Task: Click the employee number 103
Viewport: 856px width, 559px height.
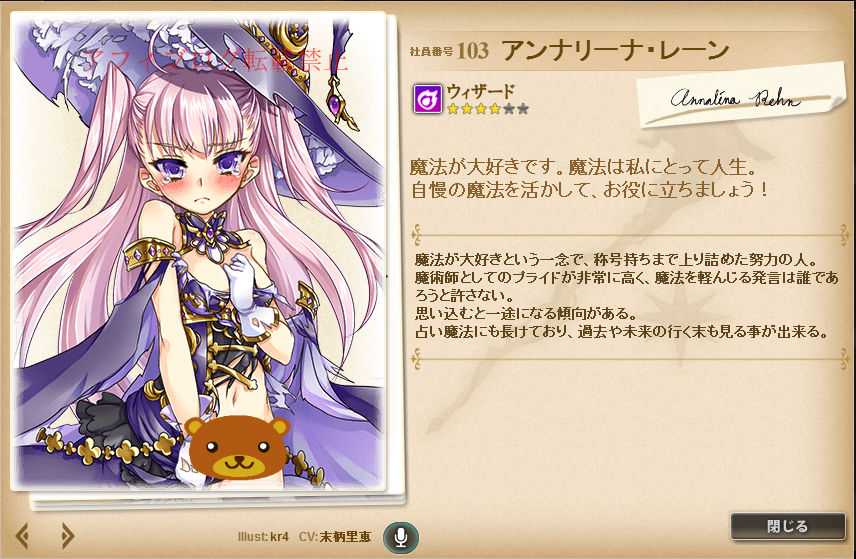Action: (x=472, y=51)
